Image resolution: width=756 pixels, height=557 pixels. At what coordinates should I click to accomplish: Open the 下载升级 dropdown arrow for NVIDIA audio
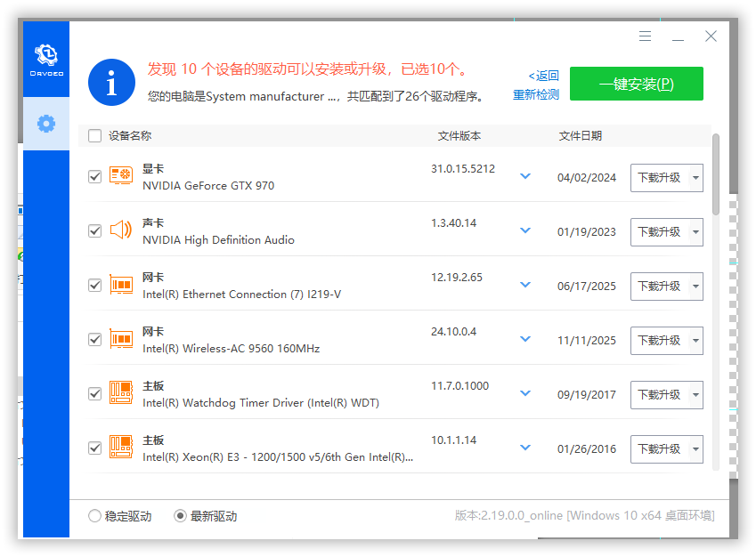pyautogui.click(x=695, y=232)
